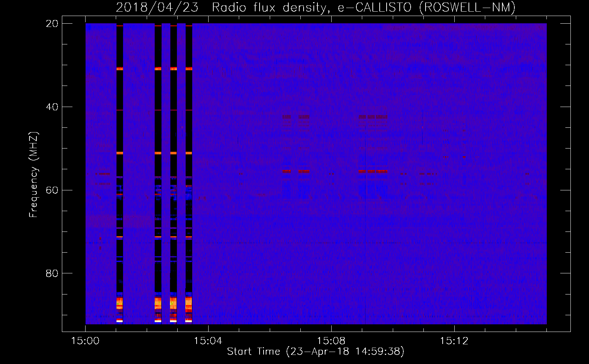Image resolution: width=589 pixels, height=364 pixels.
Task: Click the 15:12 time tick label
Action: coord(454,341)
